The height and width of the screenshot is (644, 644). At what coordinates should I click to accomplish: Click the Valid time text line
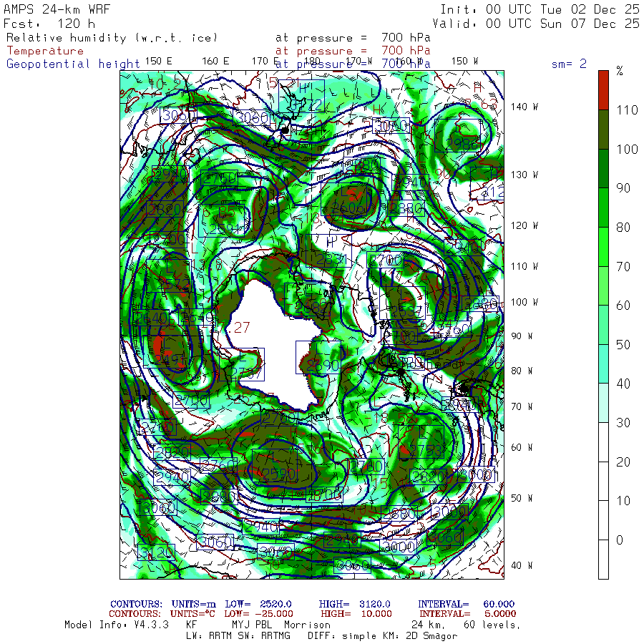(x=540, y=23)
